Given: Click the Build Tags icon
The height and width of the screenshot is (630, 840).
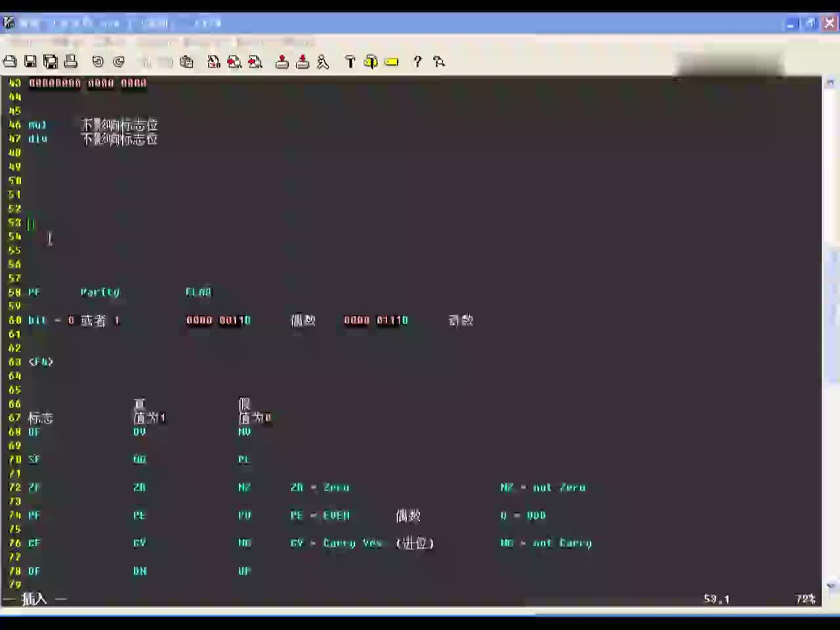Looking at the screenshot, I should click(x=371, y=62).
